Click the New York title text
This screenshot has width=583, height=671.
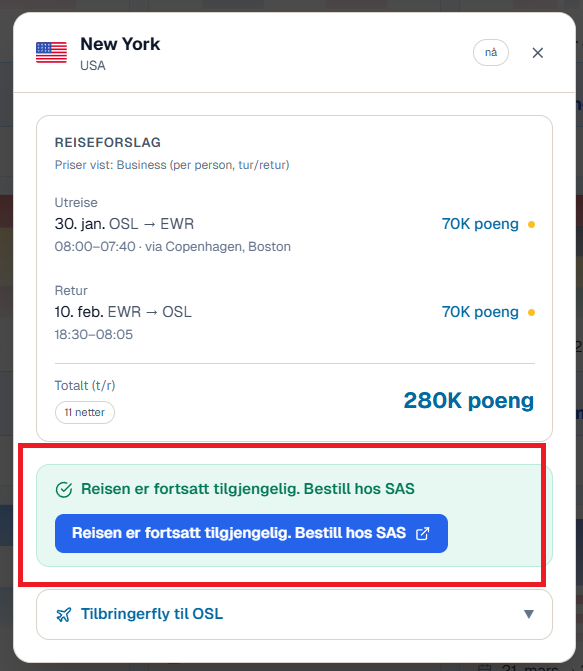(120, 44)
